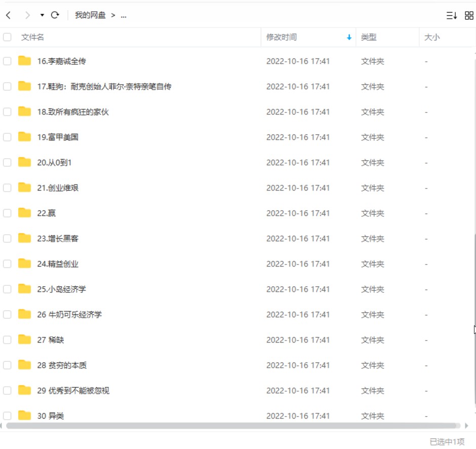476x449 pixels.
Task: Toggle the select-all checkbox in header
Action: 7,37
